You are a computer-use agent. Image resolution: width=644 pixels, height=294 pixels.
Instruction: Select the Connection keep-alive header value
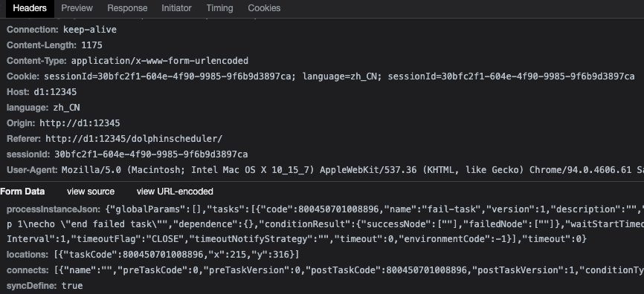click(x=89, y=30)
